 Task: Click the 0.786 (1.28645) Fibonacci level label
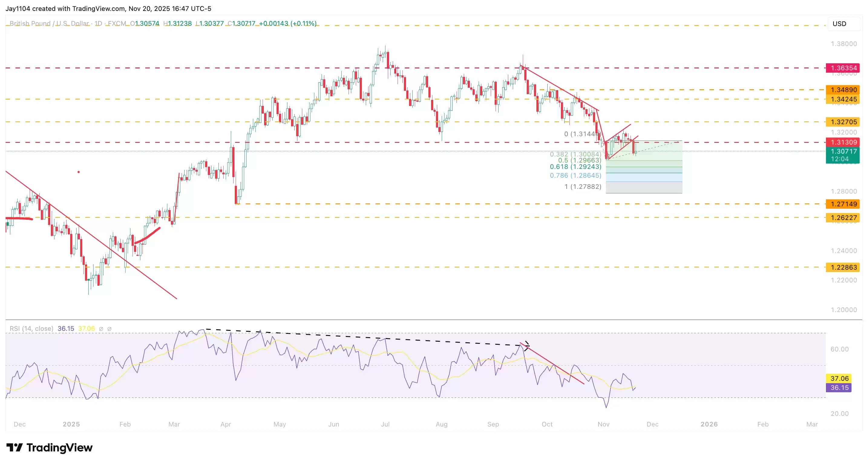click(x=575, y=175)
